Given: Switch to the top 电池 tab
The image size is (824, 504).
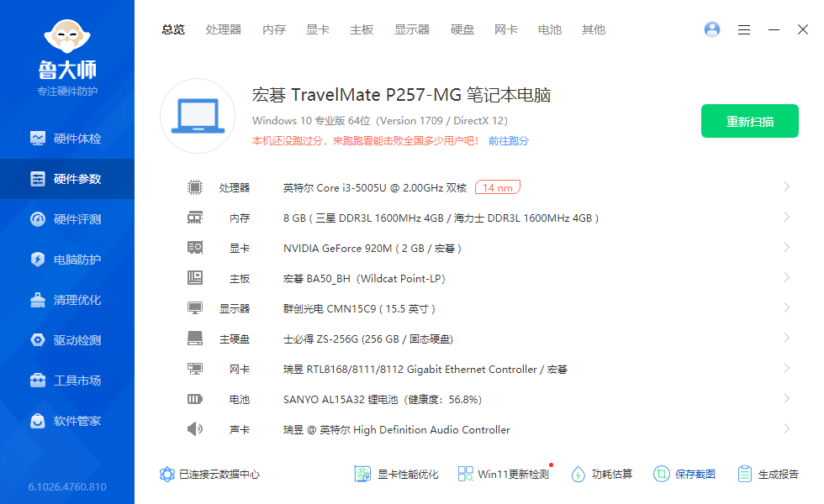Looking at the screenshot, I should click(x=550, y=30).
